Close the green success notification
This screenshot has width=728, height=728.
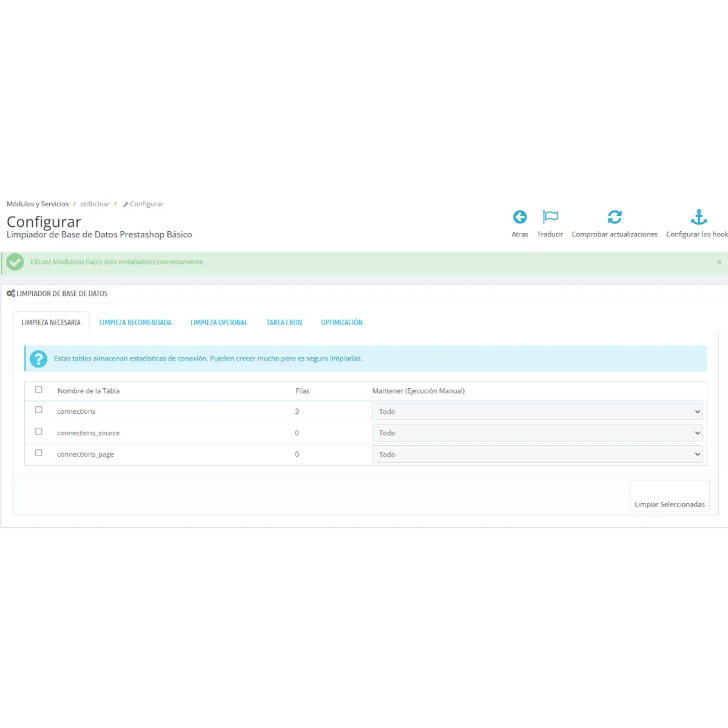719,262
